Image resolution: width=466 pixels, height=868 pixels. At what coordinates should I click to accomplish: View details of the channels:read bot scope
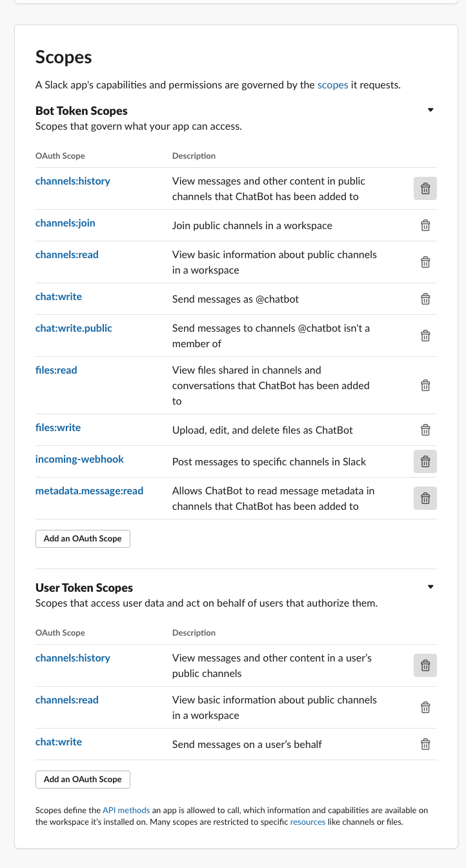click(x=66, y=254)
